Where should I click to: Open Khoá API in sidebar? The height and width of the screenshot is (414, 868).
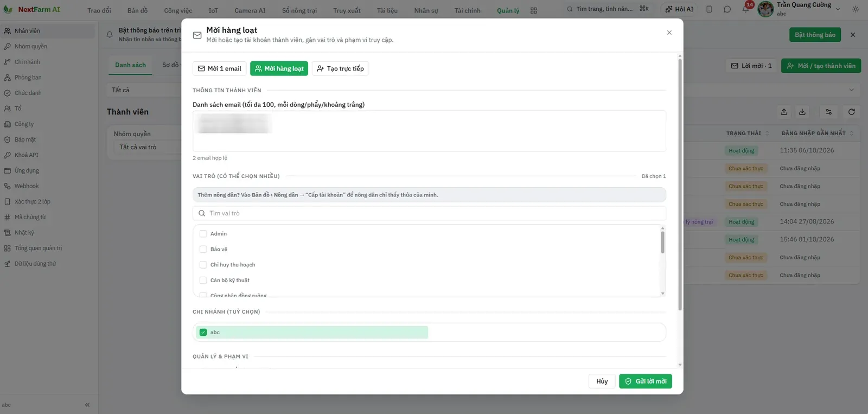[x=26, y=155]
